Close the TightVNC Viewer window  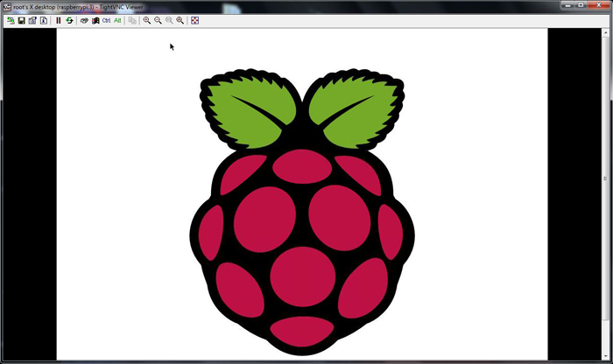pos(598,5)
